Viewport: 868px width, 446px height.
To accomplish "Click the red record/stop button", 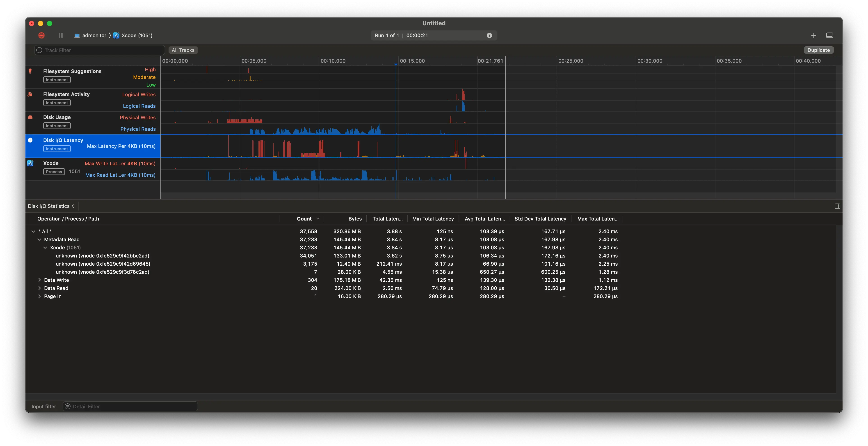I will coord(41,35).
